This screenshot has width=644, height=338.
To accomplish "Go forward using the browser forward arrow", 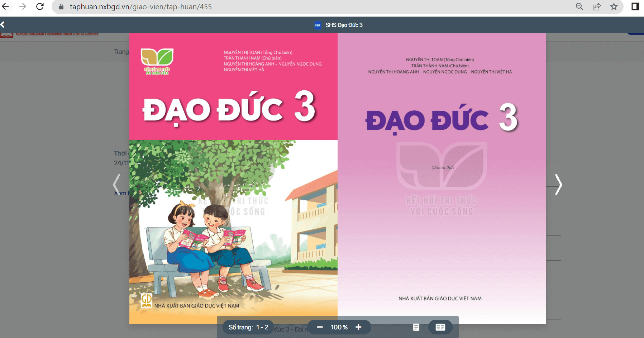I will click(x=23, y=6).
